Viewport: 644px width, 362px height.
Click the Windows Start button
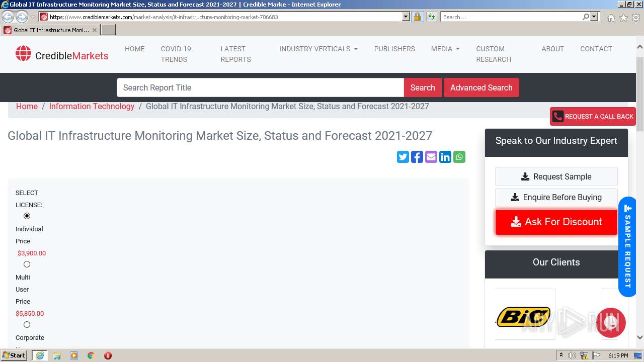point(14,355)
